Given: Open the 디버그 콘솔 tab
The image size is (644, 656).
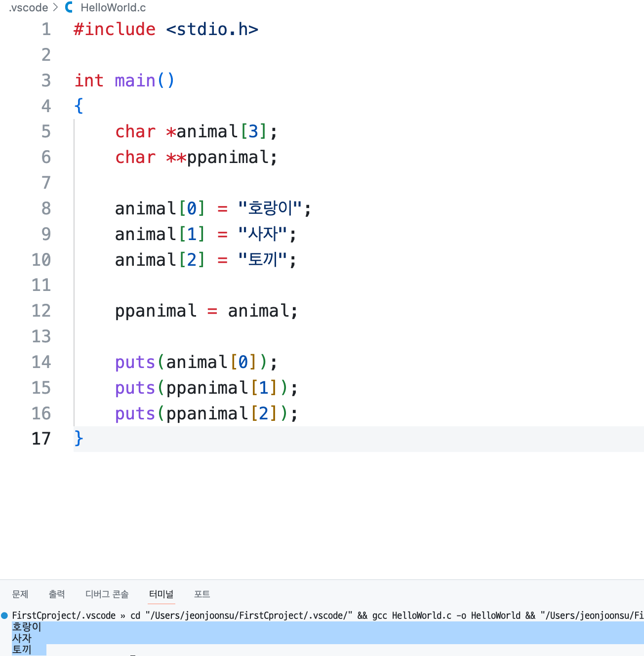Looking at the screenshot, I should click(107, 594).
